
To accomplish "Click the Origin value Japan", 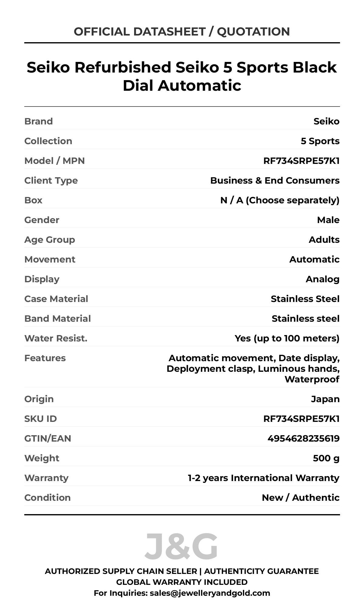I will [x=325, y=399].
